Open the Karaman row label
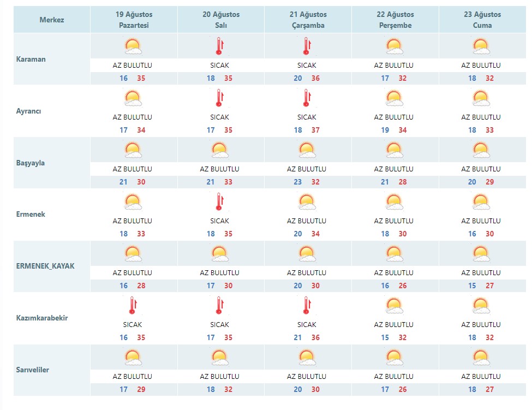 tap(31, 59)
